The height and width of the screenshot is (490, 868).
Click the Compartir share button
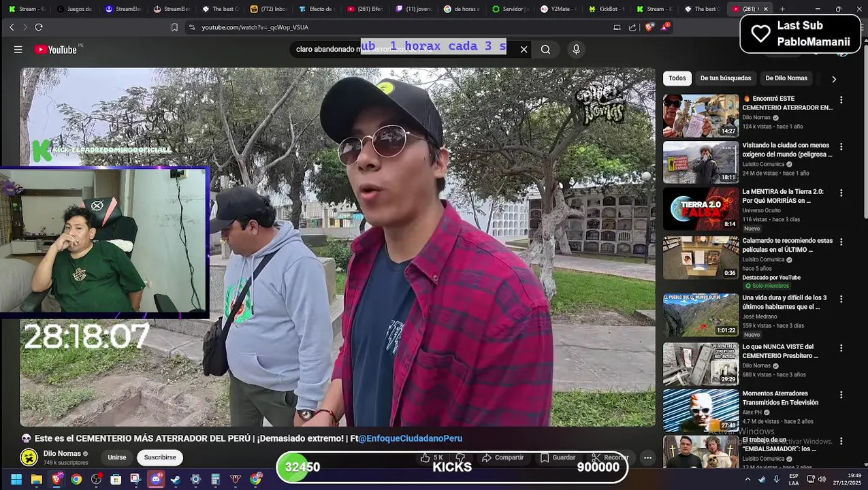[x=502, y=457]
